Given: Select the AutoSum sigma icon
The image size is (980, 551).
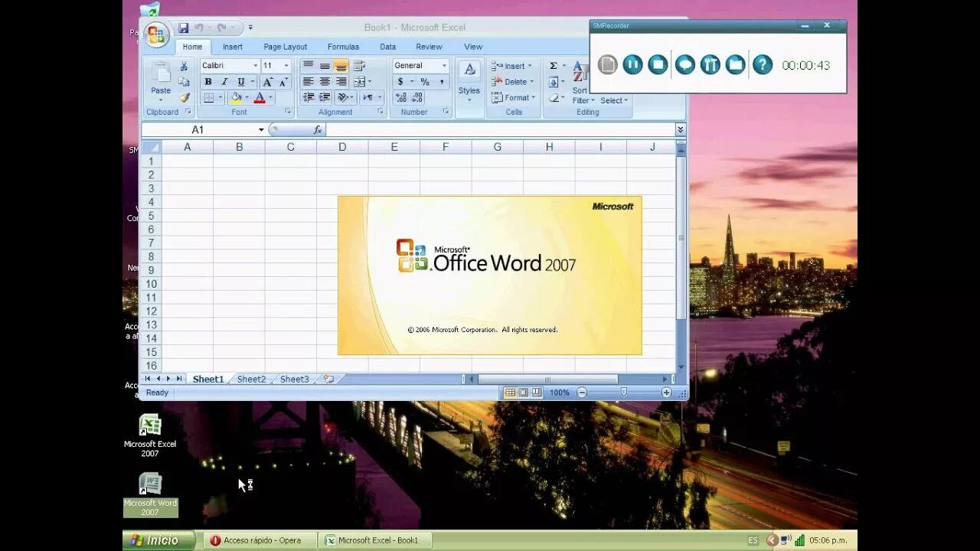Looking at the screenshot, I should [554, 66].
